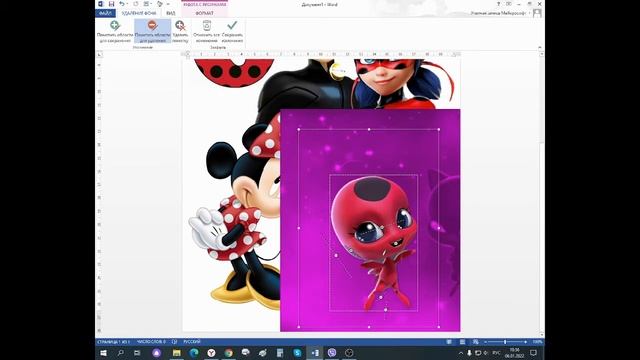Image resolution: width=640 pixels, height=360 pixels.
Task: Open the View ribbon tab
Action: [171, 13]
